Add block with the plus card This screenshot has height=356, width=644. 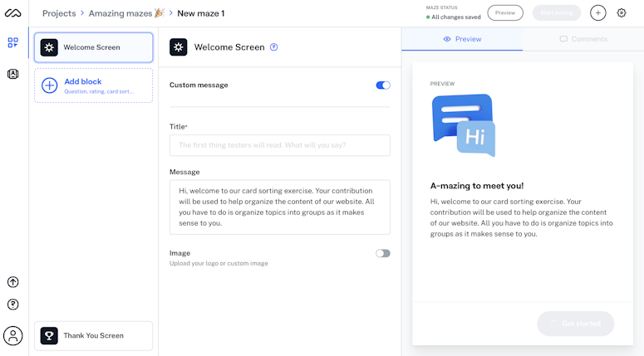[x=94, y=85]
